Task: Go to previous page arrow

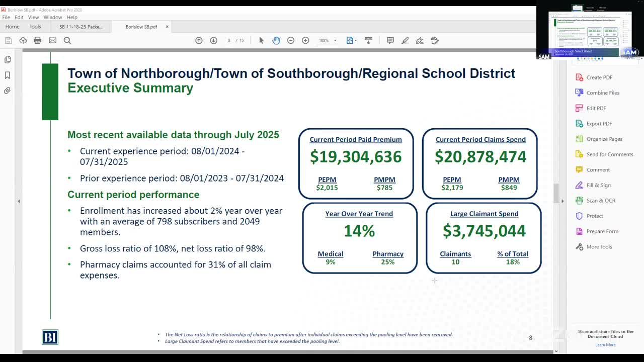Action: (x=199, y=40)
